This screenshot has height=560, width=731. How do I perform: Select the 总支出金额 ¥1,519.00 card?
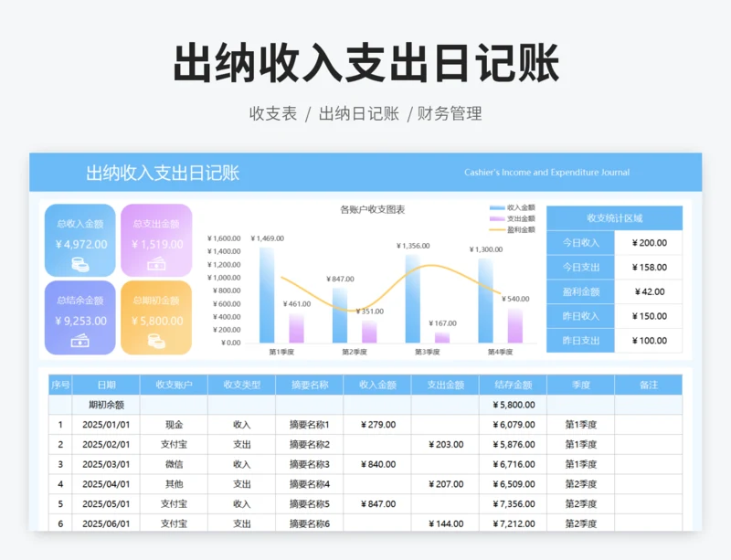tap(156, 240)
